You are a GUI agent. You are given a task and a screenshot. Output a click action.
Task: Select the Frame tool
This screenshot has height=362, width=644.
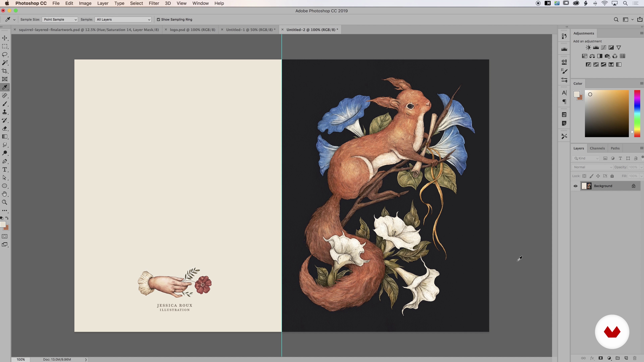pyautogui.click(x=5, y=79)
